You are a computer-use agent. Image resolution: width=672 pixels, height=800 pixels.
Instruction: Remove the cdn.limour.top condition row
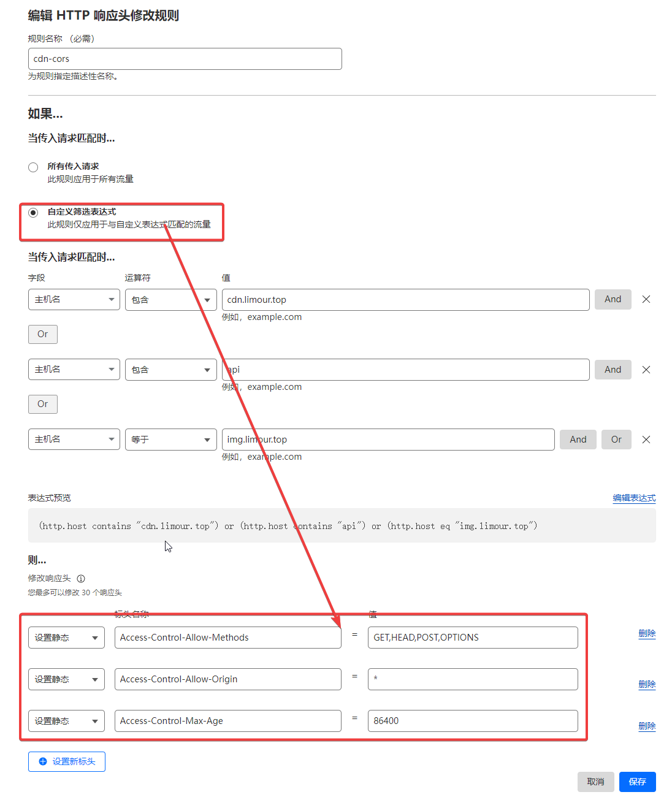pyautogui.click(x=646, y=299)
